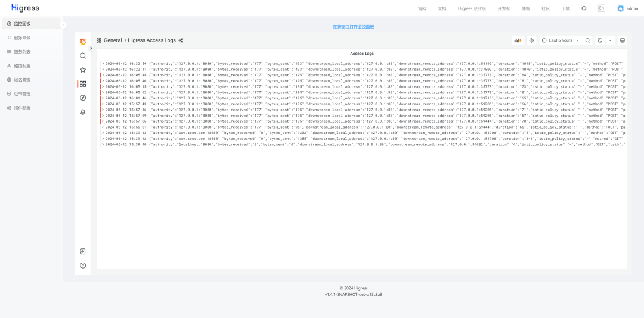Expand the 15:56:01 log row
The width and height of the screenshot is (644, 318).
point(103,127)
